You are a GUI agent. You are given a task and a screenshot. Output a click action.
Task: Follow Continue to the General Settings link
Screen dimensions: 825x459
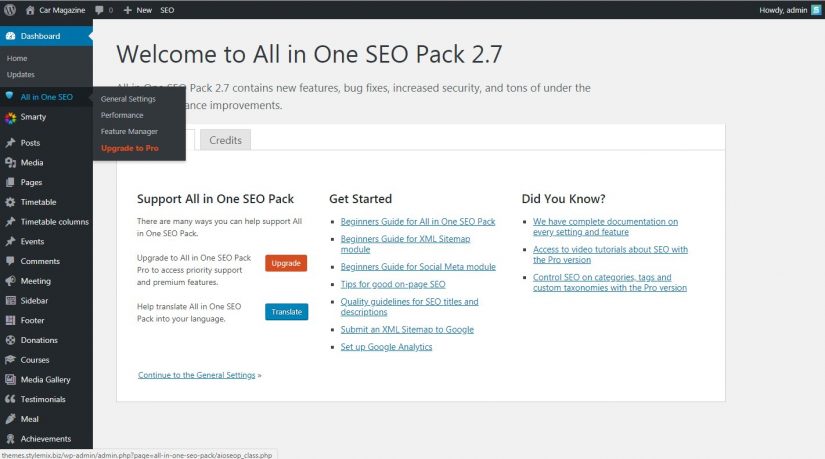tap(197, 375)
